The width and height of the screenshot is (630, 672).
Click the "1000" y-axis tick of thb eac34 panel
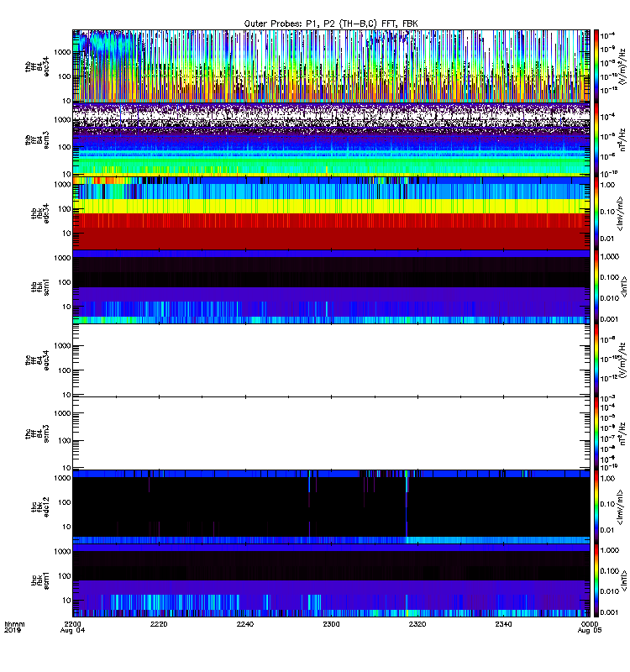(62, 52)
